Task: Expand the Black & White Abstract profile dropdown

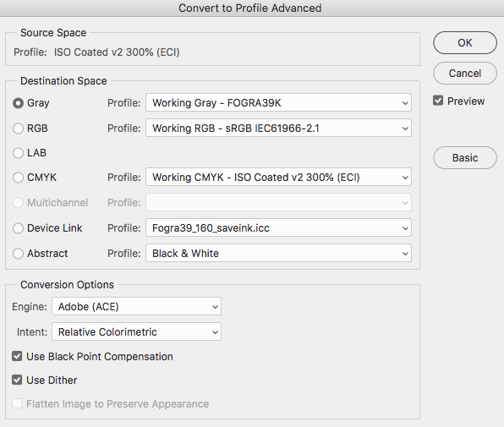Action: coord(278,253)
